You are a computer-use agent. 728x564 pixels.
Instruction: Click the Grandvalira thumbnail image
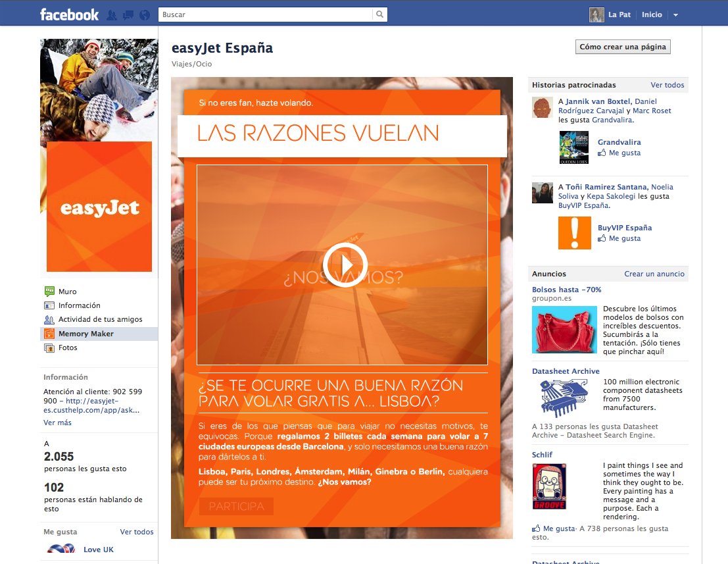[574, 147]
